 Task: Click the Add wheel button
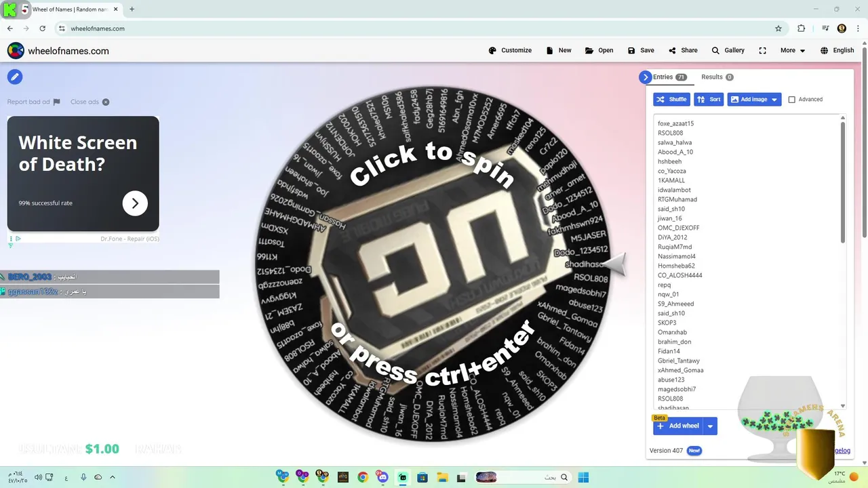click(x=677, y=426)
